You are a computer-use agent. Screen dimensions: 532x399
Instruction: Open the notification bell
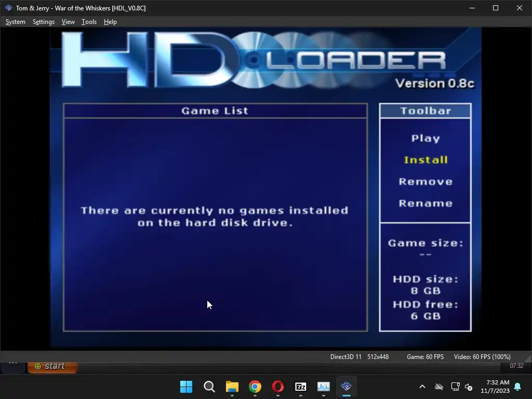click(x=518, y=387)
